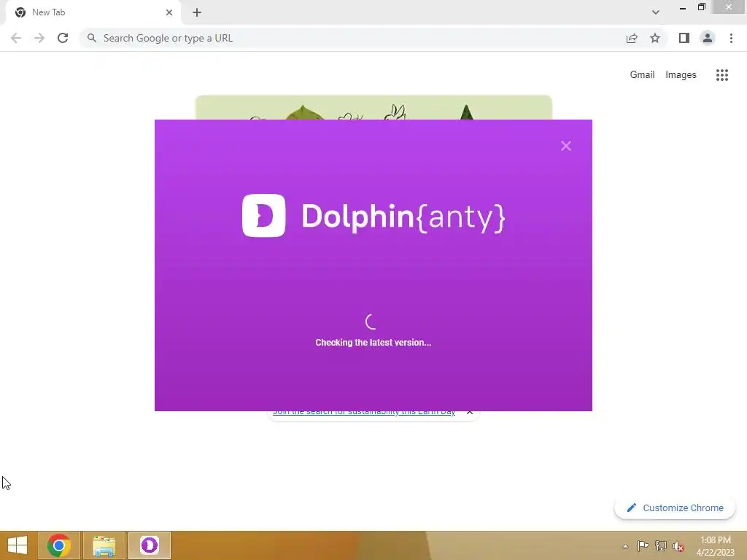
Task: Open the Gmail link
Action: pos(642,75)
